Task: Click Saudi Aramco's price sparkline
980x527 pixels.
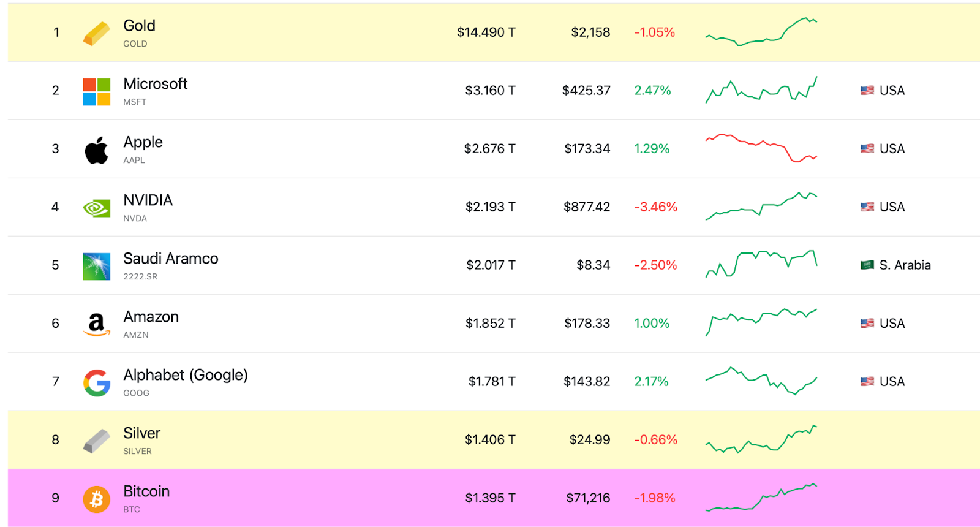Action: point(761,264)
